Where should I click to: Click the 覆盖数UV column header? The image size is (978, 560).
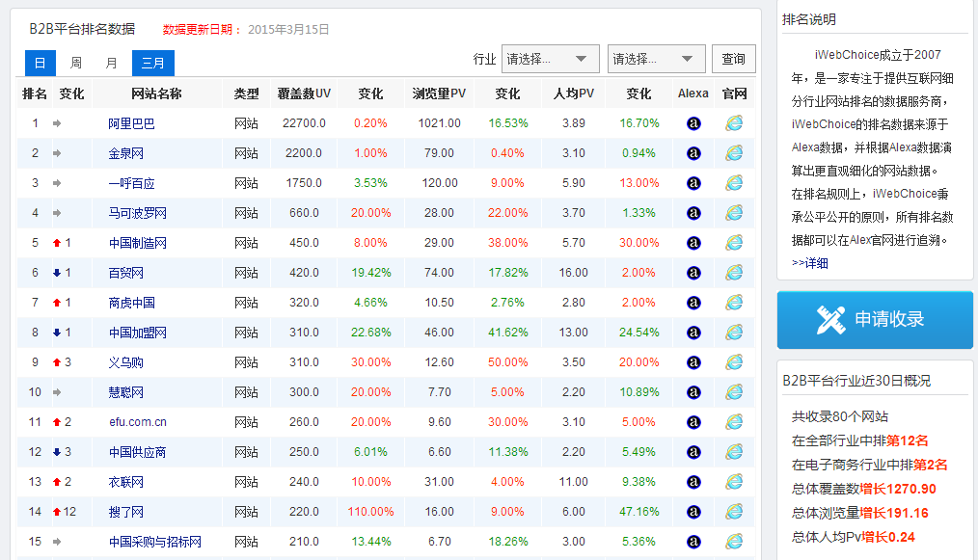click(x=304, y=93)
